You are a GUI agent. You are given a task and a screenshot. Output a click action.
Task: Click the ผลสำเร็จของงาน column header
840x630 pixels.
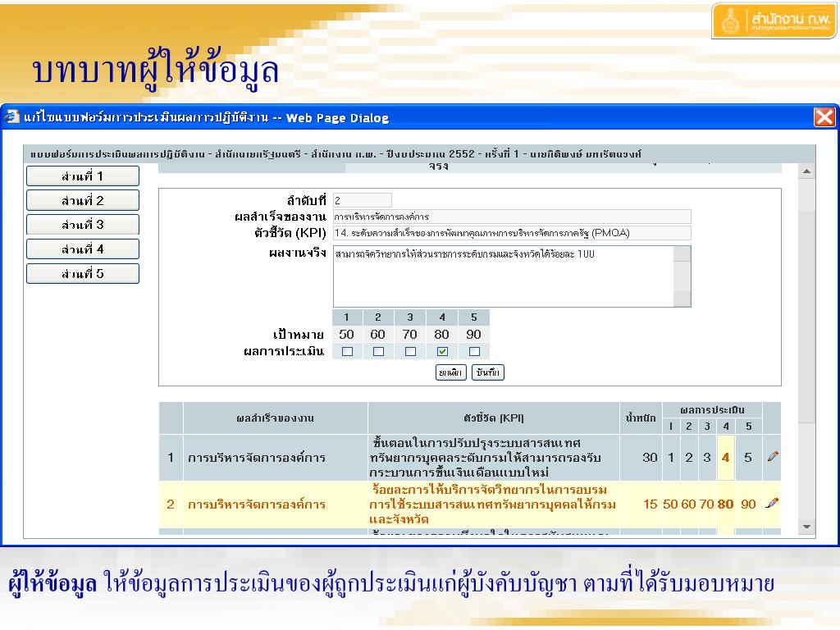click(x=276, y=418)
